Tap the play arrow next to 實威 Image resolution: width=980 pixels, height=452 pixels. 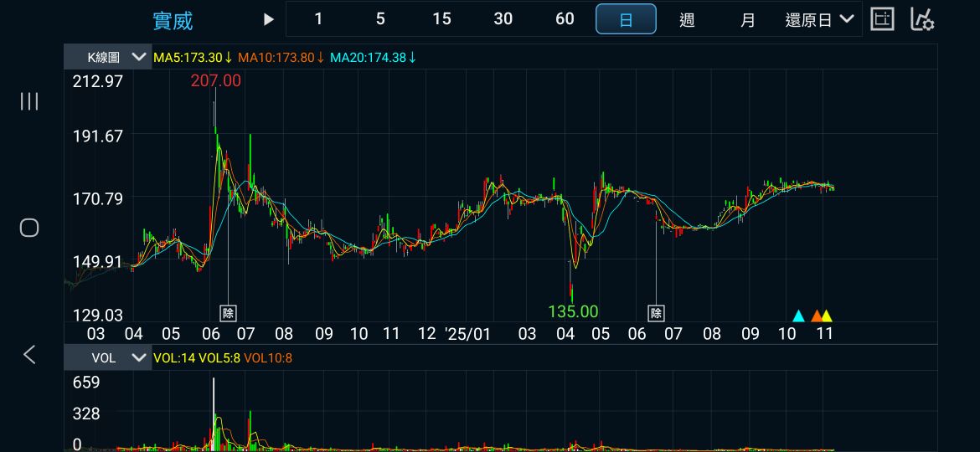[x=269, y=19]
